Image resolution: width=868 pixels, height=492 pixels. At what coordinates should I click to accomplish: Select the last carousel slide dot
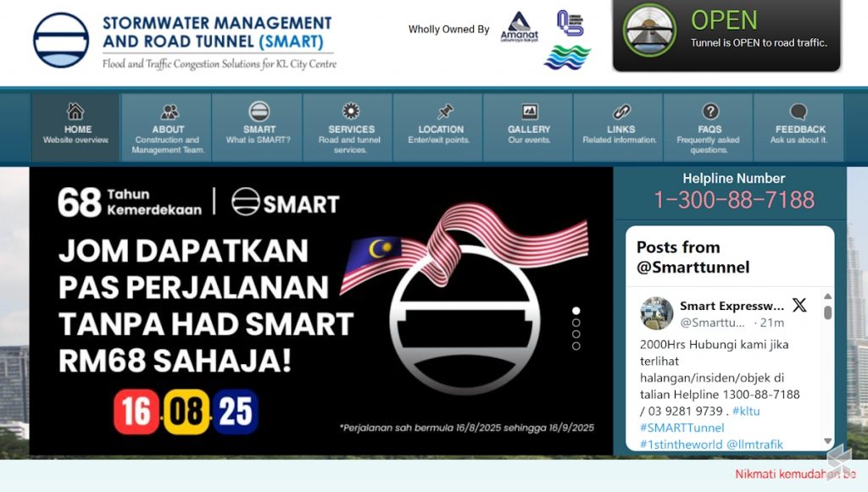click(576, 346)
